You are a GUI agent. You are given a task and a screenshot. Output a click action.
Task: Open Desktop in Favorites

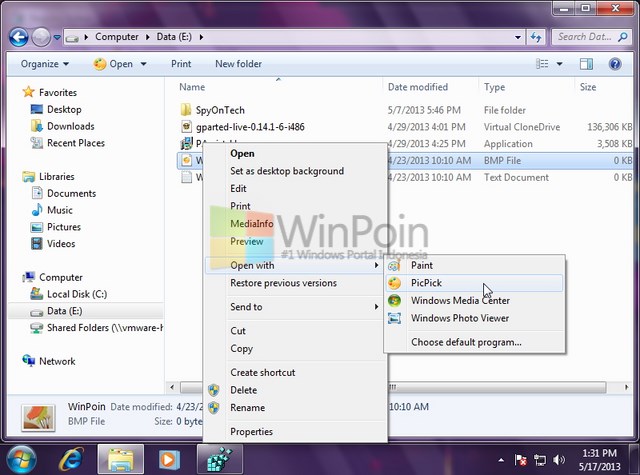pyautogui.click(x=64, y=109)
